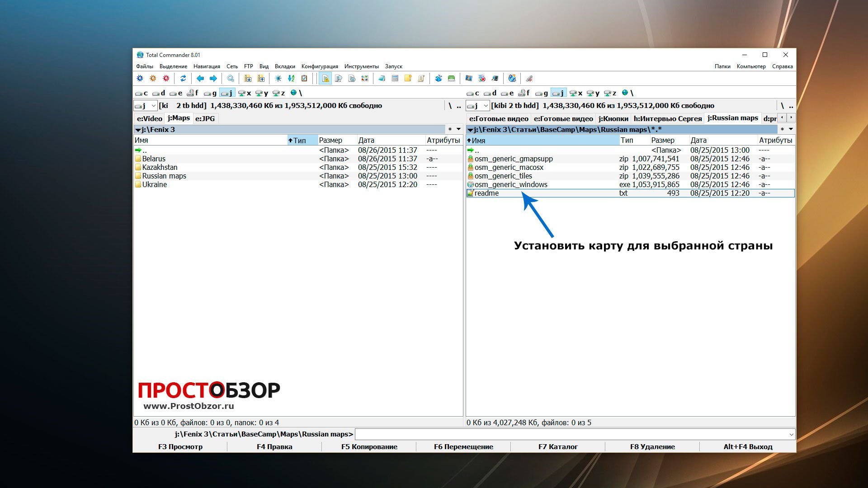
Task: Open right panel drive selection combo box
Action: [478, 105]
